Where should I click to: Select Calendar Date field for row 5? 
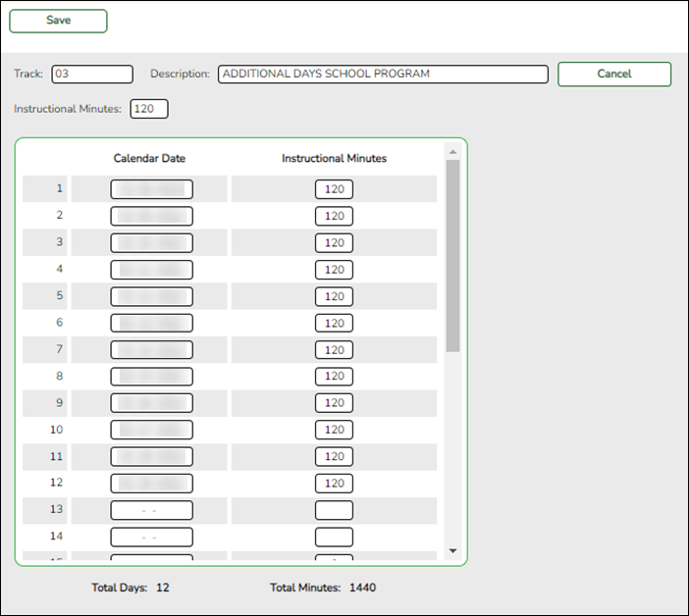click(x=151, y=296)
